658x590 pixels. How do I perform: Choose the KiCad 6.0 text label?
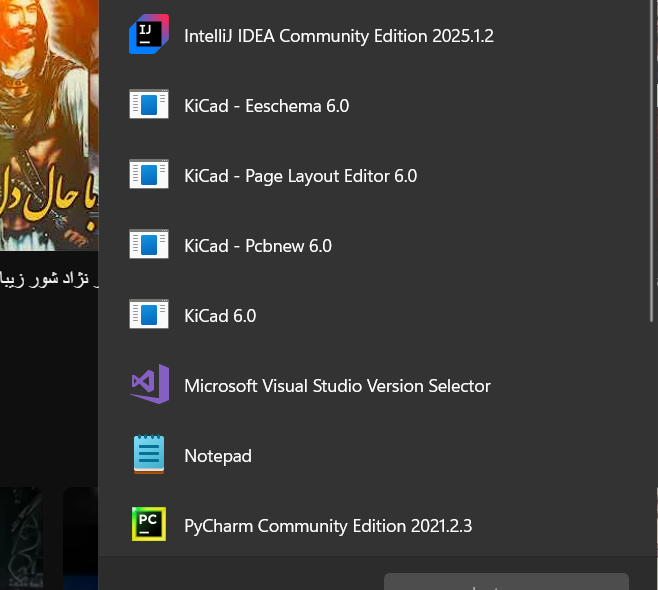220,316
